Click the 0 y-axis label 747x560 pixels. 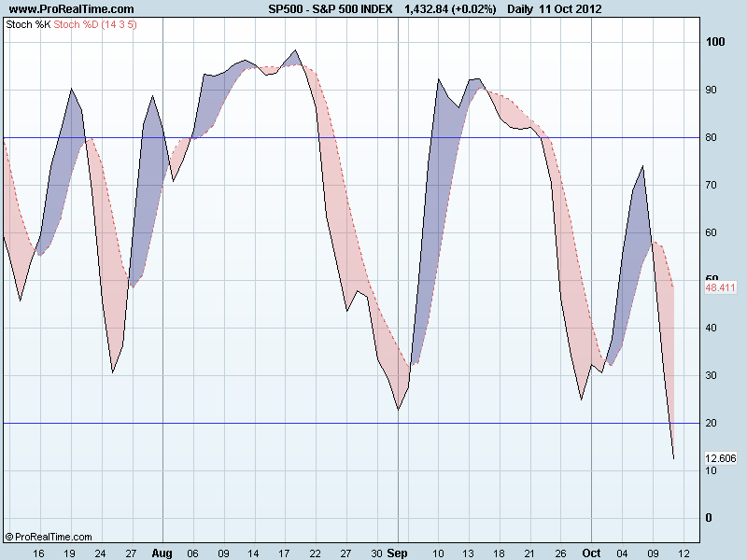(709, 518)
